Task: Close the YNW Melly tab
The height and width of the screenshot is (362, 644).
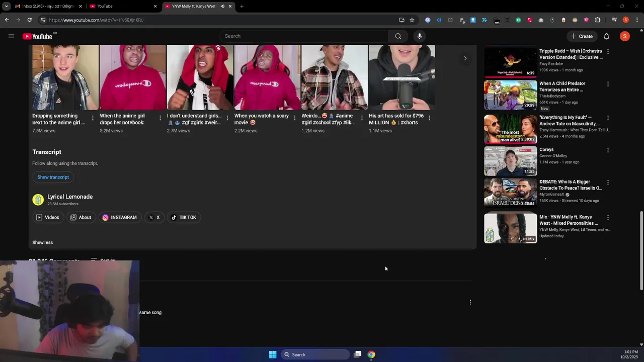Action: (230, 7)
